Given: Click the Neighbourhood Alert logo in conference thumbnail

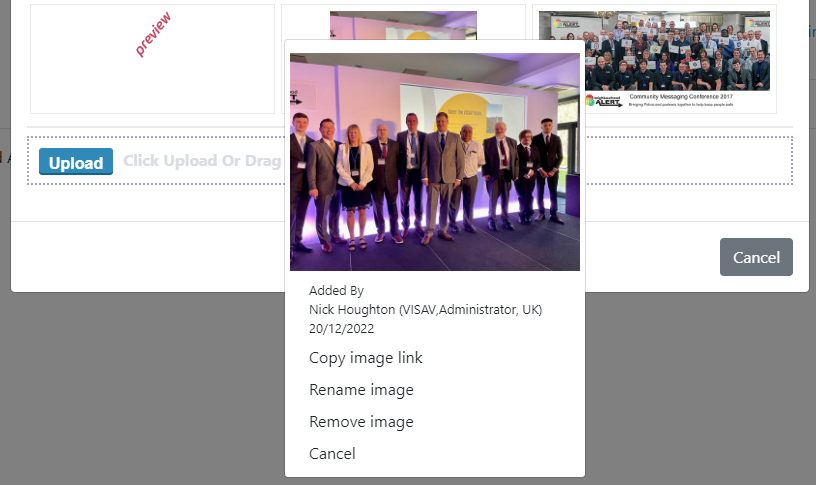Looking at the screenshot, I should click(x=604, y=100).
